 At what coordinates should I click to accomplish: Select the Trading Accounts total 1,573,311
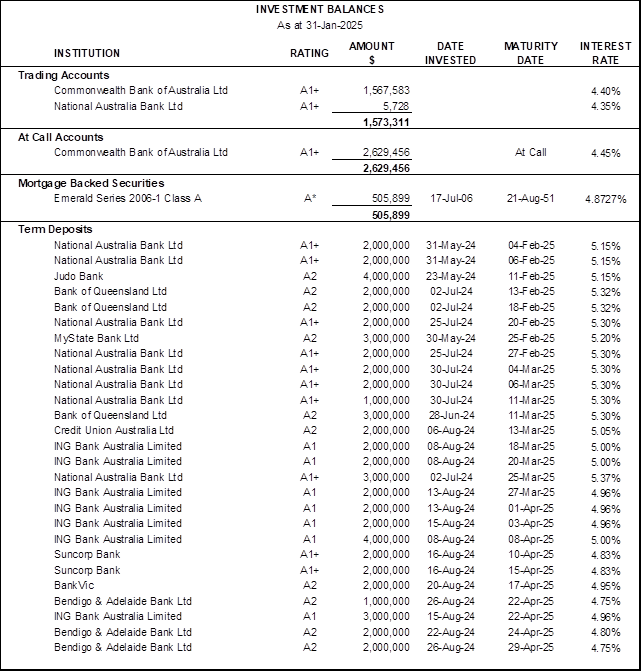point(386,123)
